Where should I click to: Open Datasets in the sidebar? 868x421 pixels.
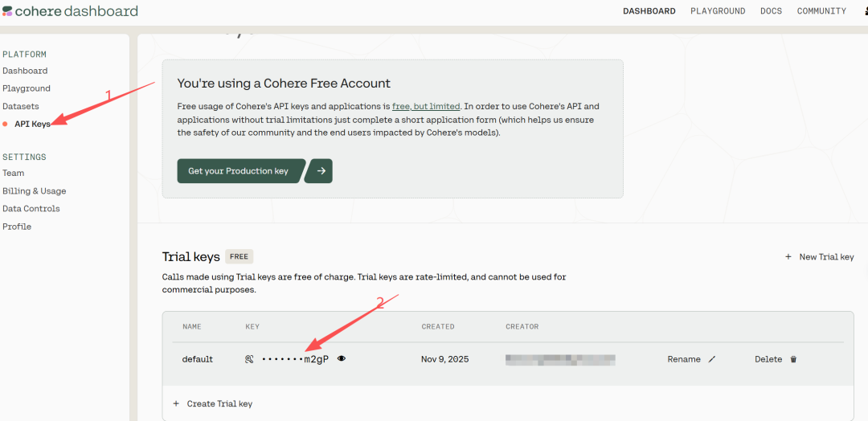tap(20, 106)
